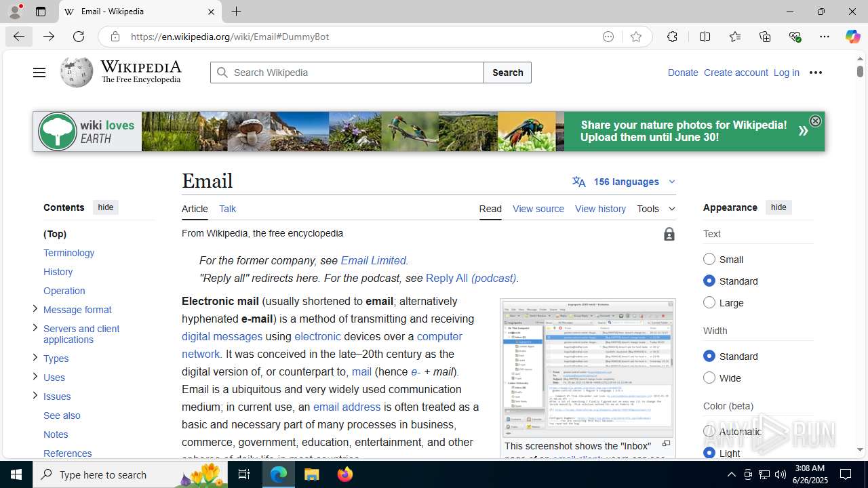The height and width of the screenshot is (488, 868).
Task: Open the digital messages link
Action: [222, 336]
